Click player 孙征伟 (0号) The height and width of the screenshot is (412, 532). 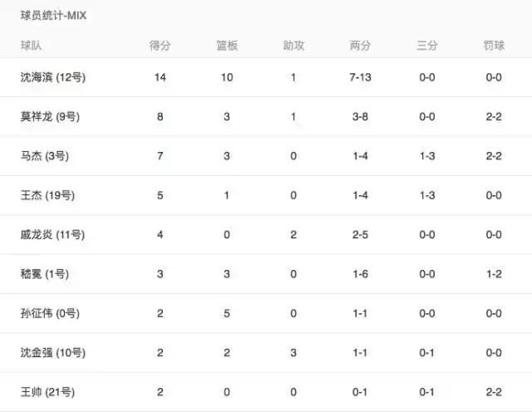(50, 313)
